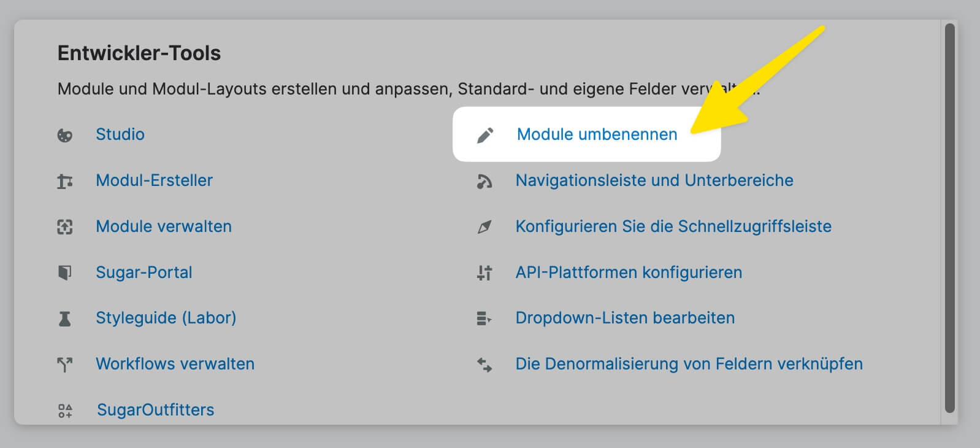Open Navigationsleiste und Unterbereiche settings
This screenshot has height=448, width=980.
pos(654,180)
